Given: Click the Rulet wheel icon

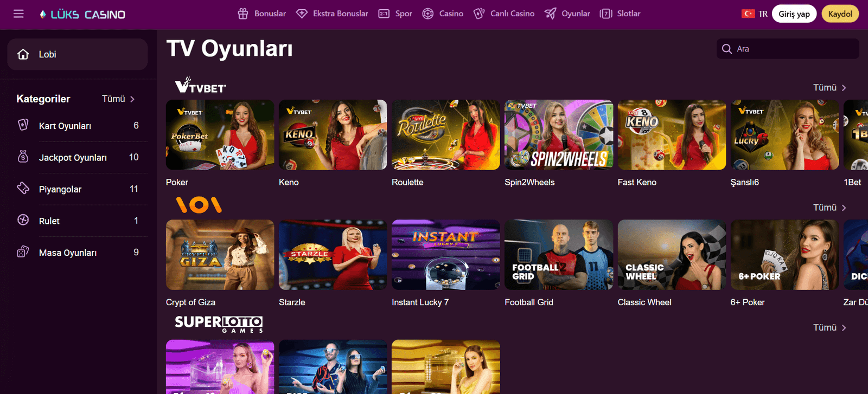Looking at the screenshot, I should [23, 220].
